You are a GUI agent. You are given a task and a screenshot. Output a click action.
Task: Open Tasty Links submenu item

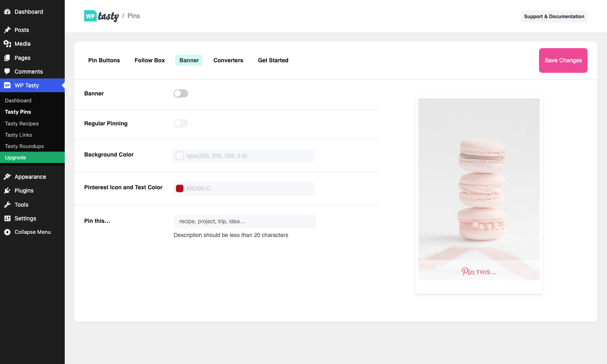(19, 135)
